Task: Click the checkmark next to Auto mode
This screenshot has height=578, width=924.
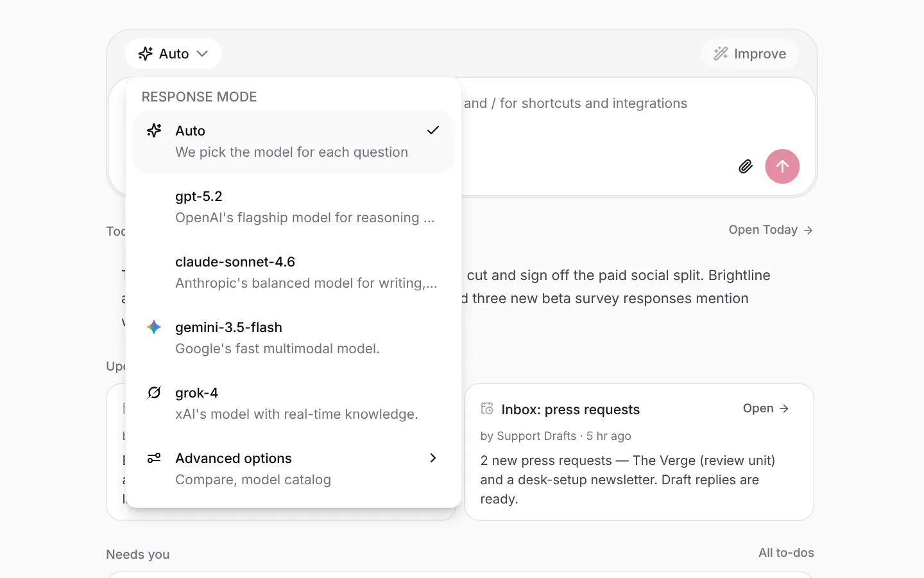Action: point(433,130)
